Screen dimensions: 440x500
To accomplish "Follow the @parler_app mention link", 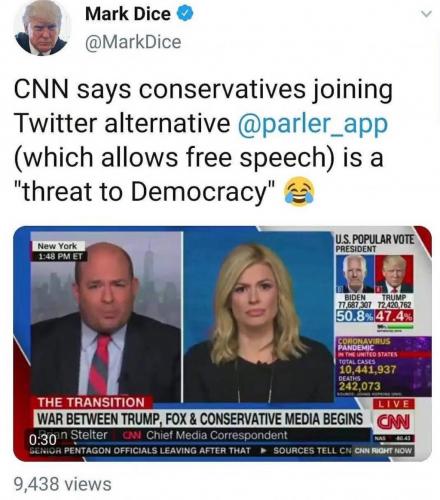I will coord(313,123).
